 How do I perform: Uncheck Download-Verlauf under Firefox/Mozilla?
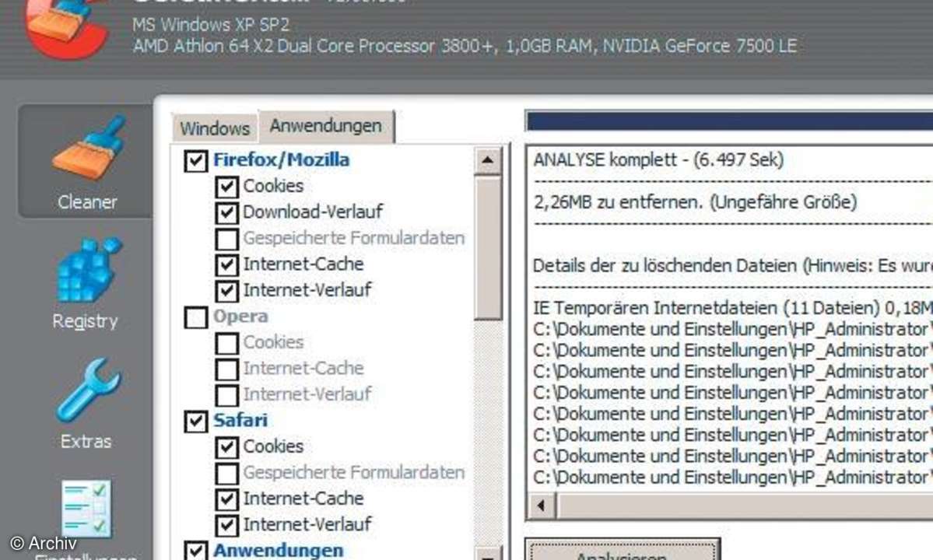(226, 212)
